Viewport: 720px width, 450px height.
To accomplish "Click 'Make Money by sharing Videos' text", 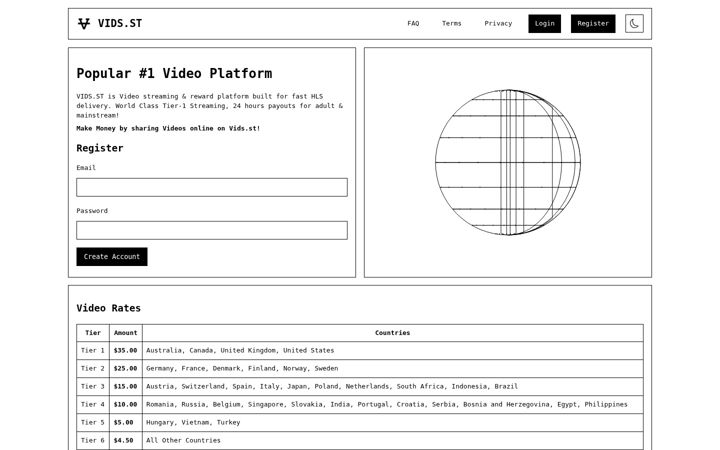I will pos(168,129).
